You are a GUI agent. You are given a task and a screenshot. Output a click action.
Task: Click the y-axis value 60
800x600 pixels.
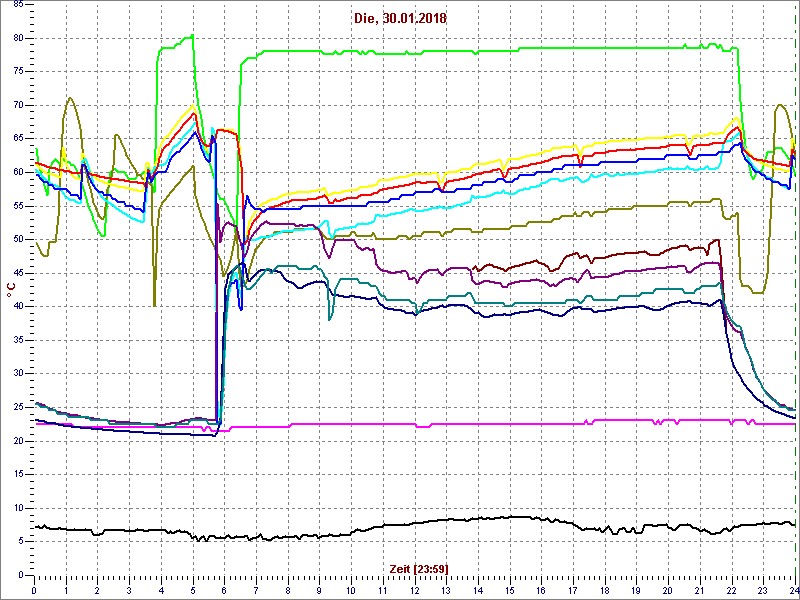(18, 172)
